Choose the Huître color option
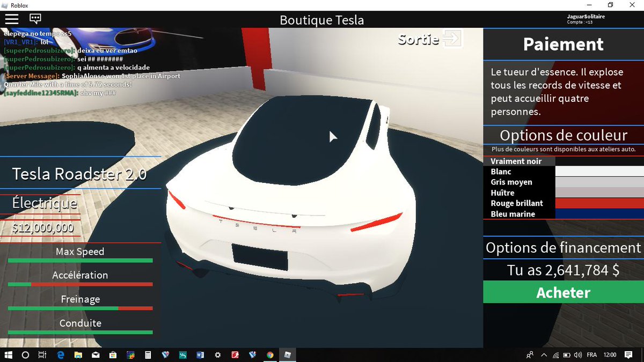Image resolution: width=644 pixels, height=362 pixels. [563, 193]
